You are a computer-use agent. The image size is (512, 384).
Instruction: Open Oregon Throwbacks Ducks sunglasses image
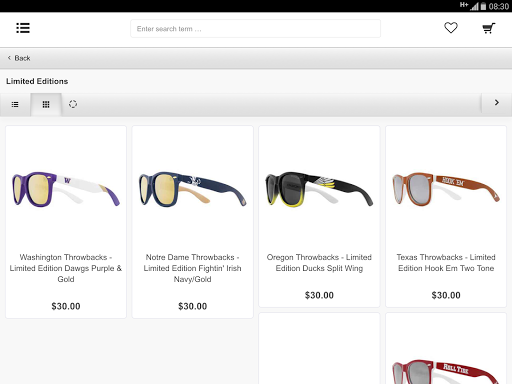tap(319, 189)
